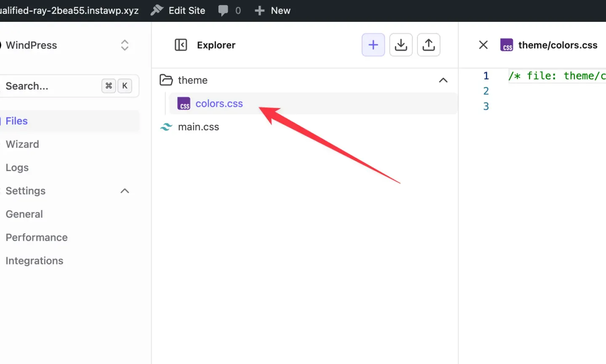Open the New menu in admin bar

pyautogui.click(x=272, y=10)
